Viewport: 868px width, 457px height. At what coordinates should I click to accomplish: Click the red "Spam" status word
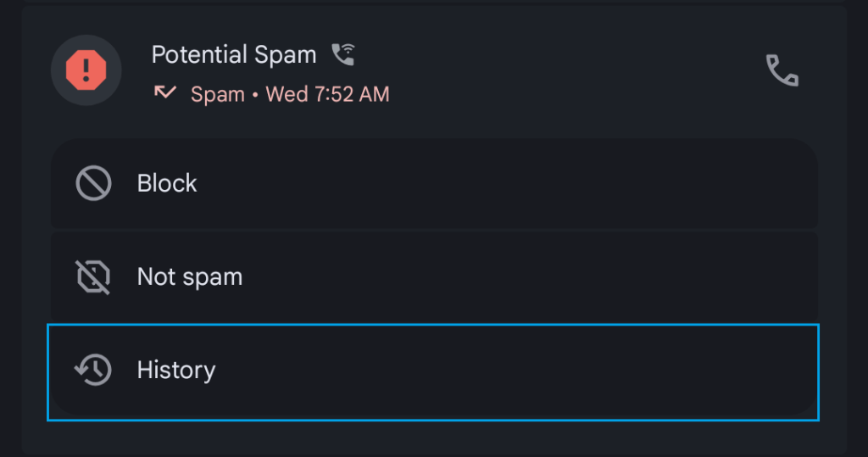point(217,94)
